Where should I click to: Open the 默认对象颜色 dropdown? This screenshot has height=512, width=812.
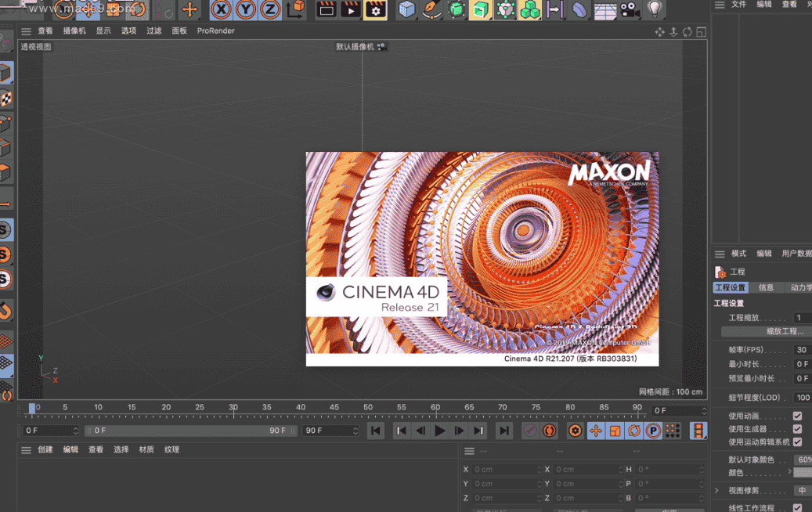[803, 460]
